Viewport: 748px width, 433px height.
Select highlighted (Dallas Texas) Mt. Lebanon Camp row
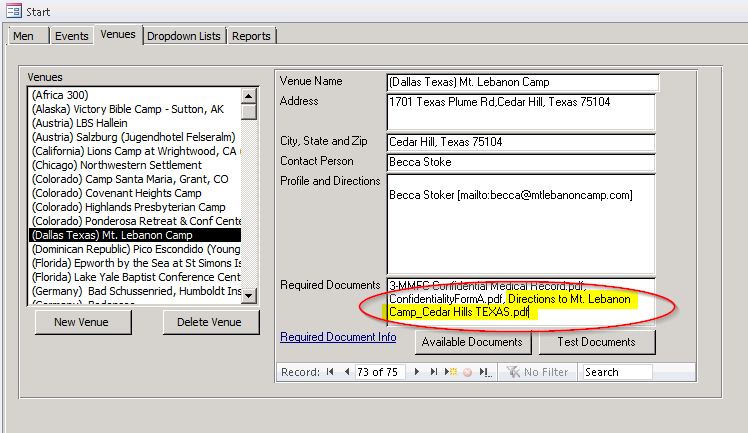(x=135, y=235)
